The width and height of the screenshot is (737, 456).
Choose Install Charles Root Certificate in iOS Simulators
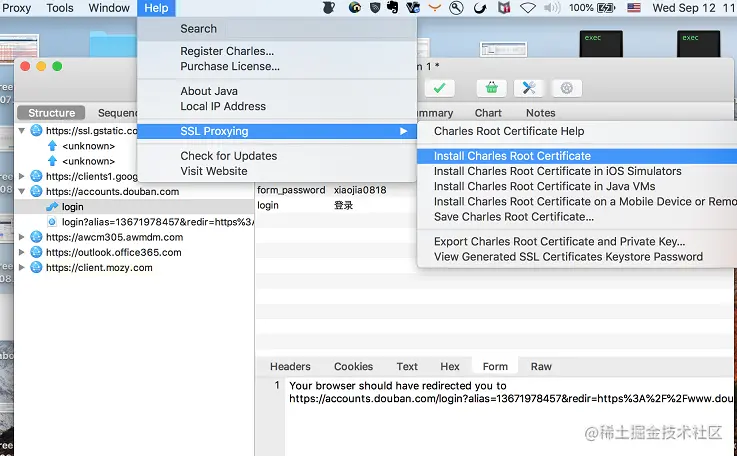click(577, 171)
